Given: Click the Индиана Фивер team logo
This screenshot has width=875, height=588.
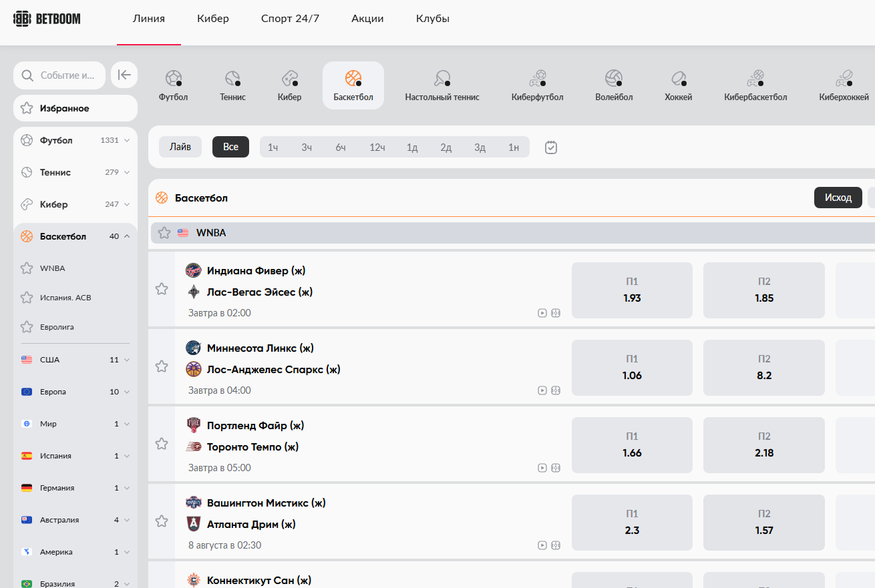Looking at the screenshot, I should [194, 270].
